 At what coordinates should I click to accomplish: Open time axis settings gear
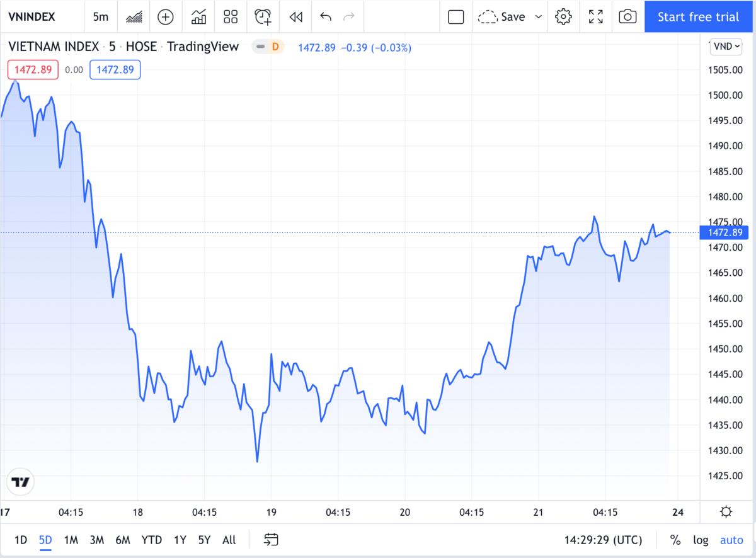pyautogui.click(x=726, y=512)
